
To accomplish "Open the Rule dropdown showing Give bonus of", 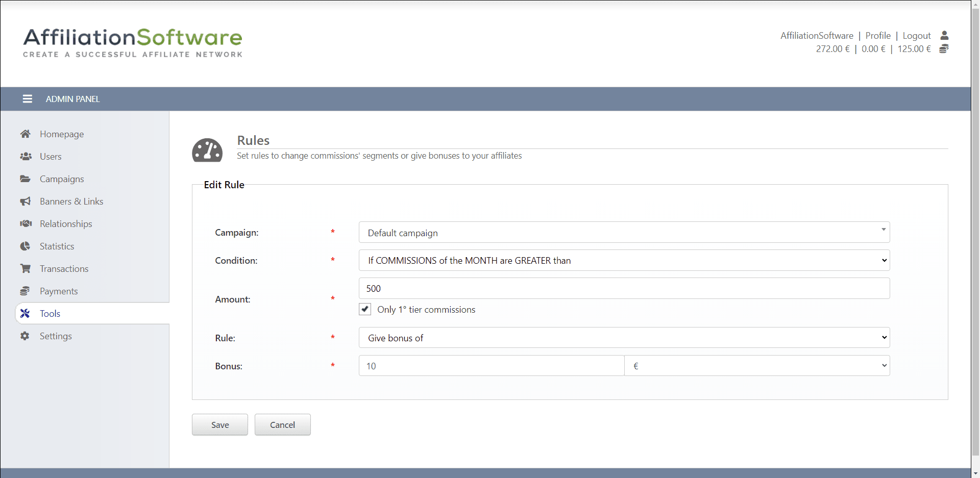I will (624, 338).
